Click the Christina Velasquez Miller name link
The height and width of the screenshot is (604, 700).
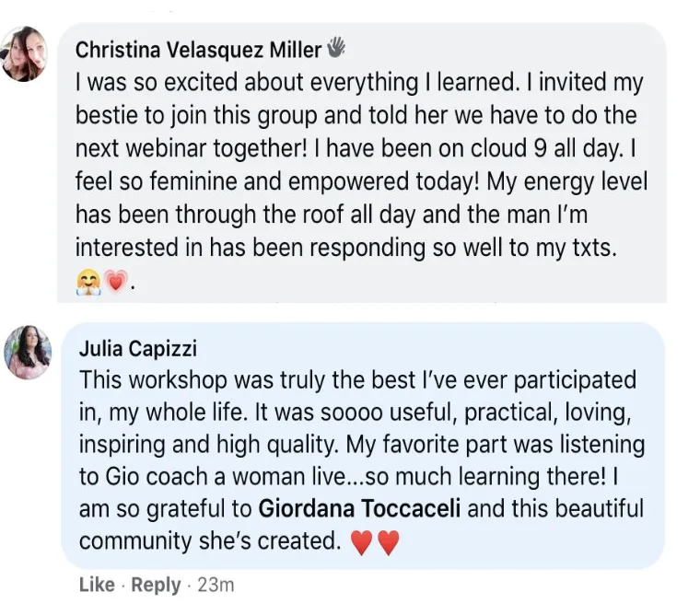(x=198, y=50)
